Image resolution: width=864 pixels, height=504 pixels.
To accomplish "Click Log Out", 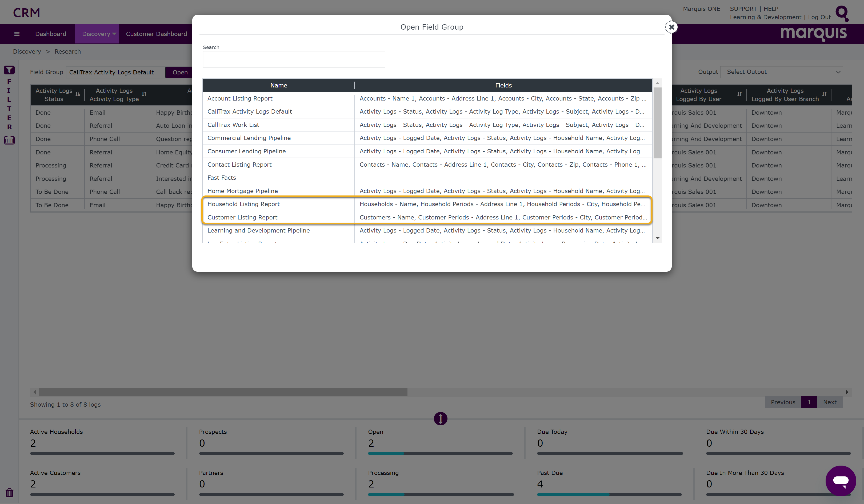I will tap(819, 17).
